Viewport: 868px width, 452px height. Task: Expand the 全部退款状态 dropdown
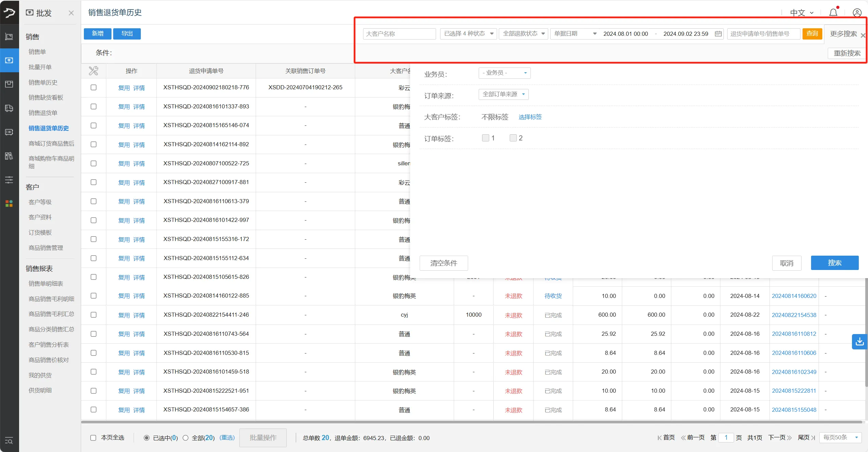[x=523, y=34]
